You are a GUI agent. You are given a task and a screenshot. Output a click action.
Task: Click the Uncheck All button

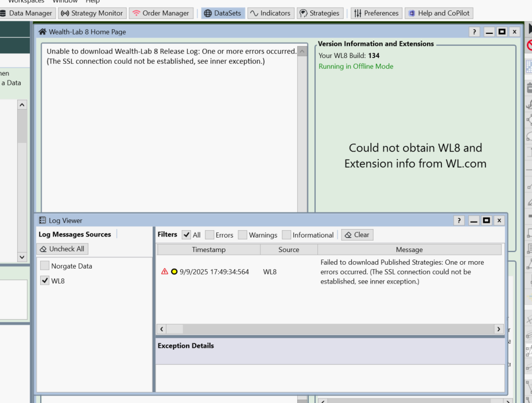[62, 249]
